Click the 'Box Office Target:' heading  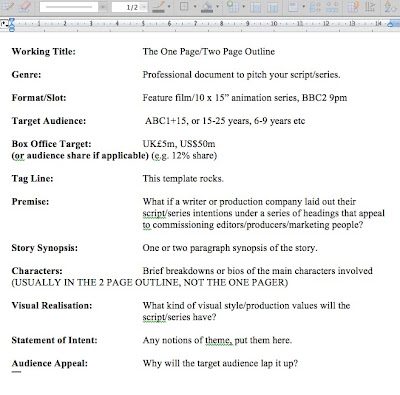51,144
